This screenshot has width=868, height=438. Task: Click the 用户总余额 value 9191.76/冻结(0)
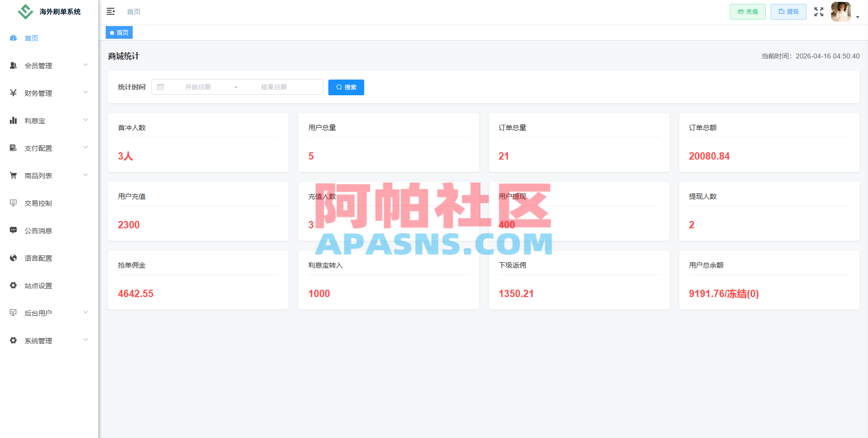(x=724, y=294)
